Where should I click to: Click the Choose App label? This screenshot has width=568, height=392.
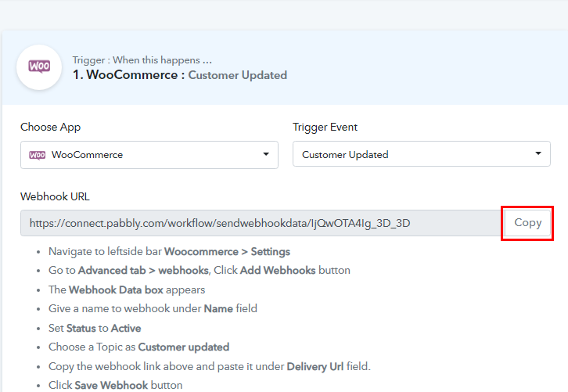coord(50,128)
